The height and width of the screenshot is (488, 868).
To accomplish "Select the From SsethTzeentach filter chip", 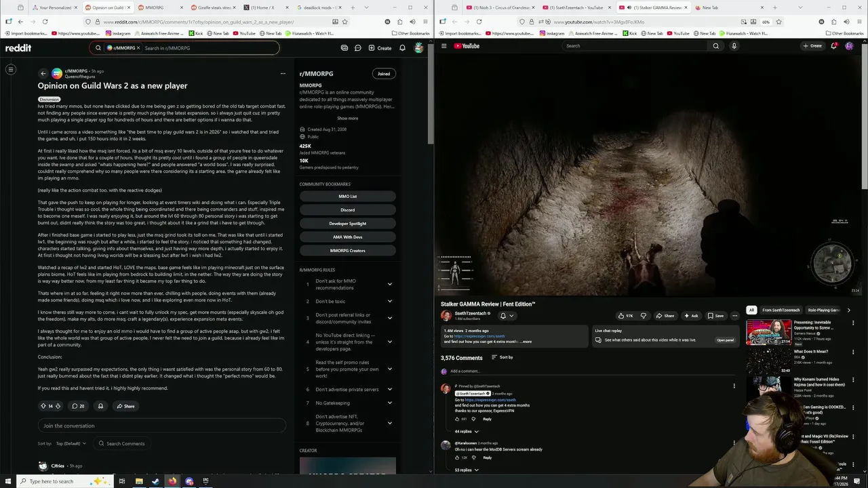I will 781,310.
